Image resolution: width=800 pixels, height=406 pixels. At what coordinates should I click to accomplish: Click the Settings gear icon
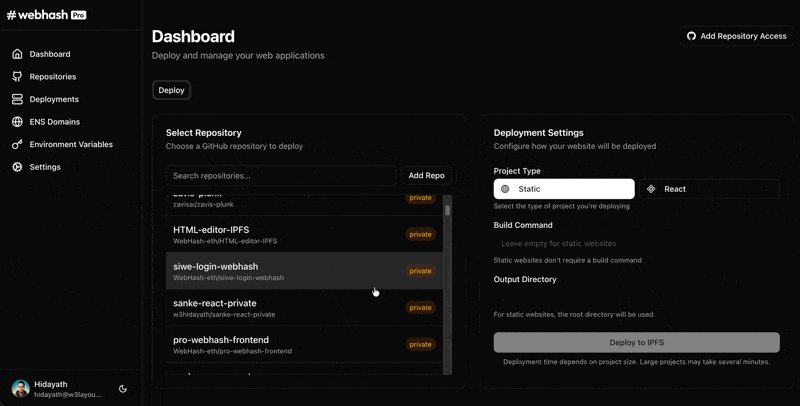pyautogui.click(x=17, y=167)
